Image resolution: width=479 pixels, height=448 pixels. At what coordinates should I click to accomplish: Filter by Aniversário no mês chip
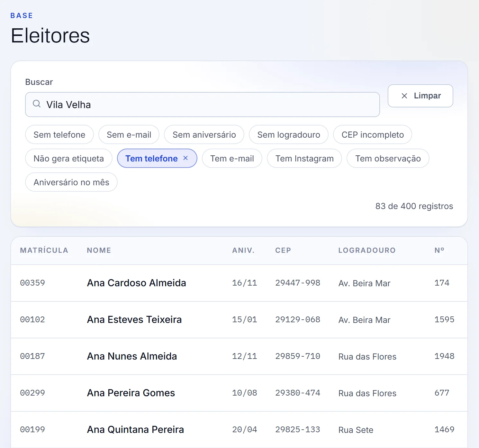click(x=71, y=182)
